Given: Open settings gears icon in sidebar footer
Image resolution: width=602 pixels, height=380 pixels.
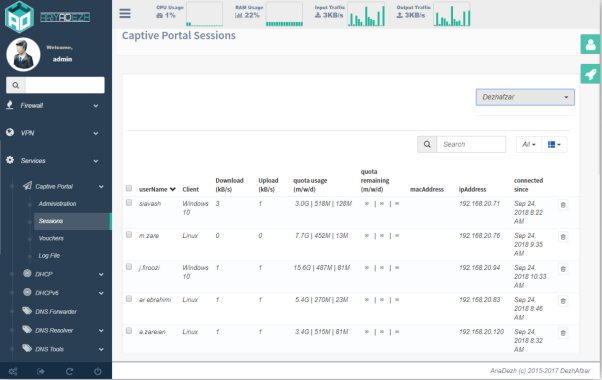Looking at the screenshot, I should [x=13, y=372].
